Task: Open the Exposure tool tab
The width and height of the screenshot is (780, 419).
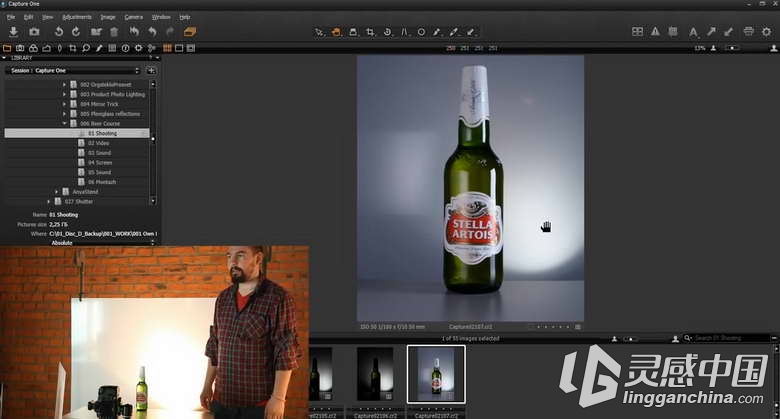Action: (46, 48)
